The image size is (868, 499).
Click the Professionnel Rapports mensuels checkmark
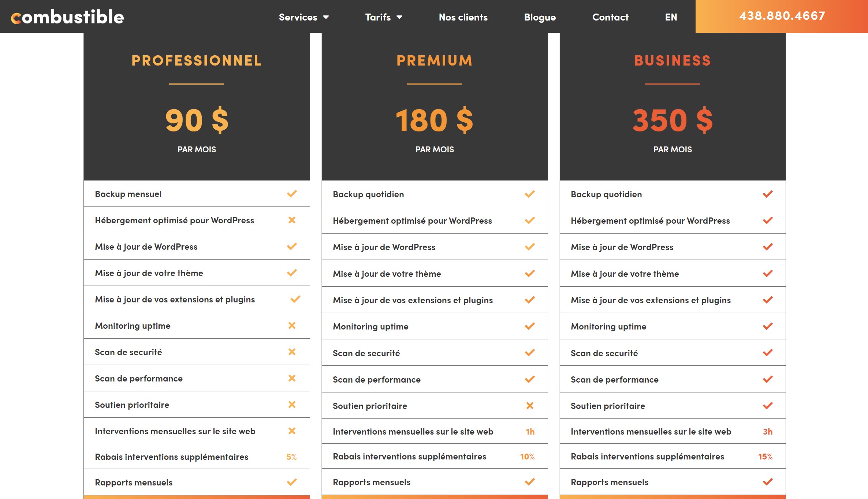click(292, 482)
